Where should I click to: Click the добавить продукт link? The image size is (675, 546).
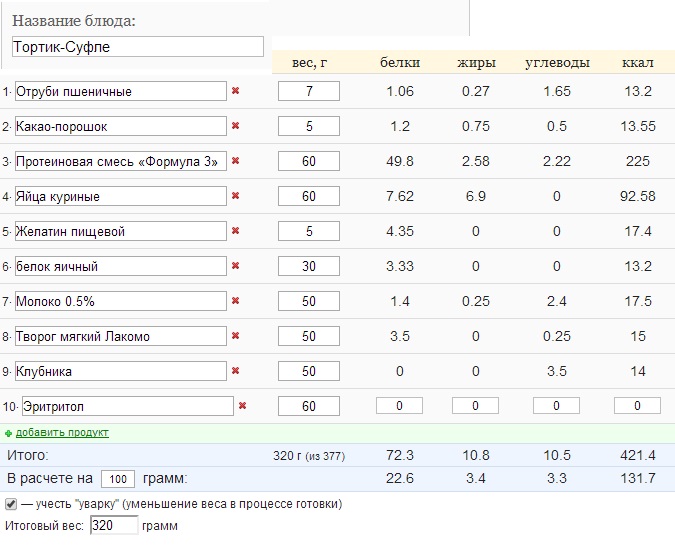pyautogui.click(x=62, y=433)
